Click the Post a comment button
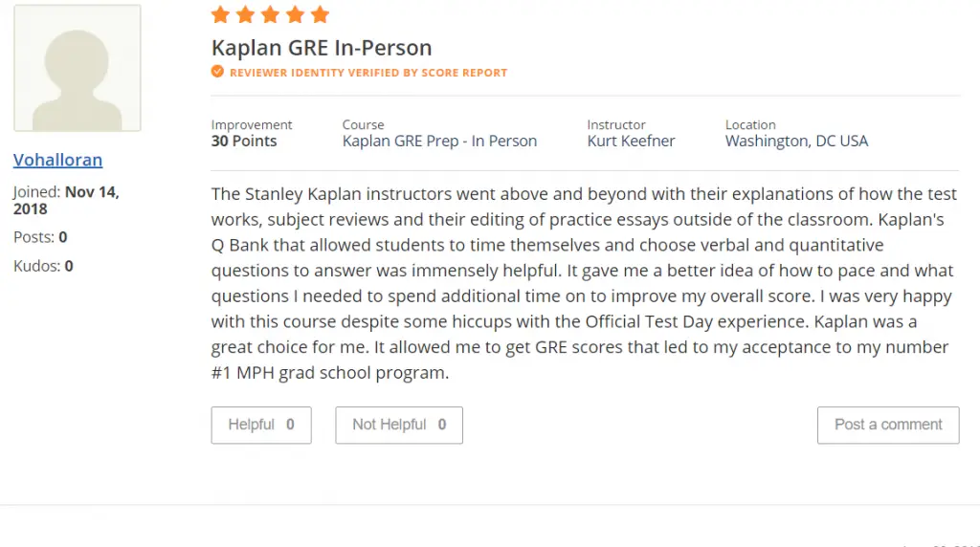The height and width of the screenshot is (547, 980). coord(888,426)
